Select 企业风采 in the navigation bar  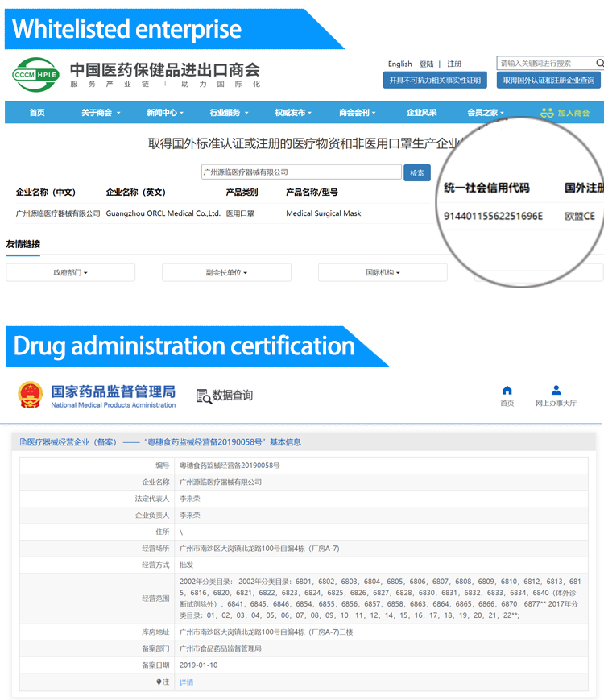click(421, 113)
